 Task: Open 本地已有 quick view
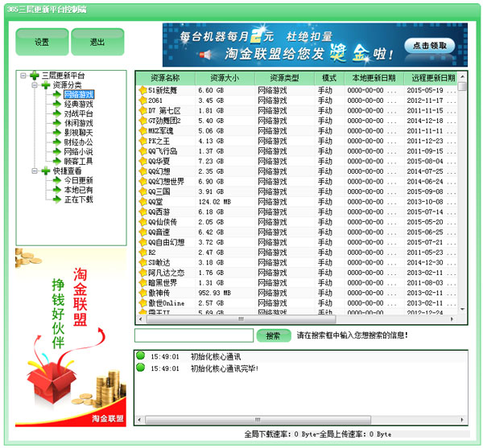coord(79,190)
